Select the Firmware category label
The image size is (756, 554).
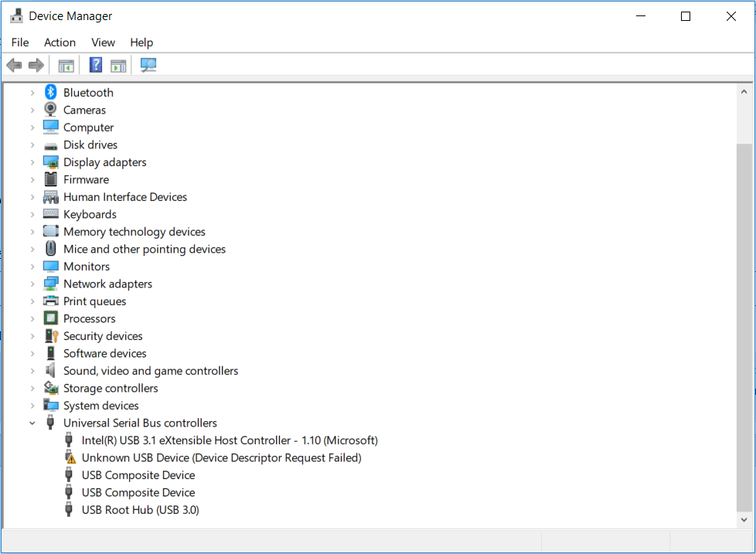click(x=87, y=180)
